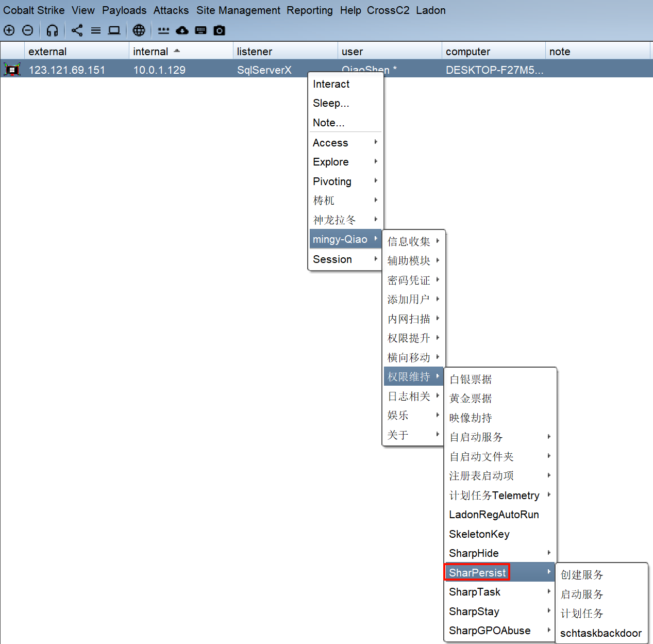Open screenshots via camera icon
Screen dimensions: 653x644
click(220, 30)
